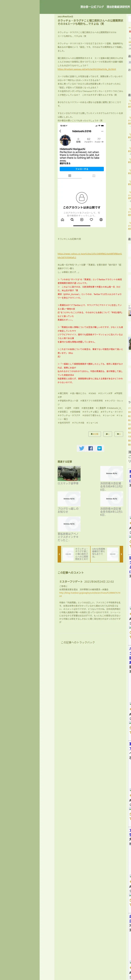Open related article 軍拡政策はアベノミクスがインチキ
Image resolution: width=131 pixels, height=980 pixels.
coord(68,537)
